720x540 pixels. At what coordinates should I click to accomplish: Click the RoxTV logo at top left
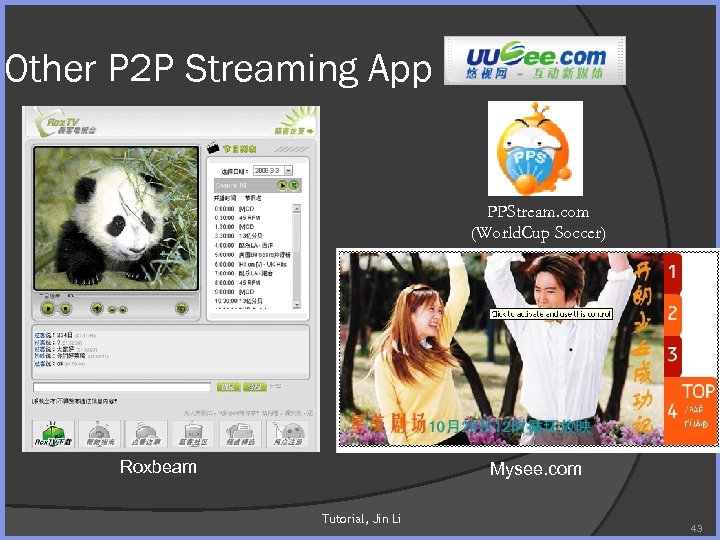[64, 123]
